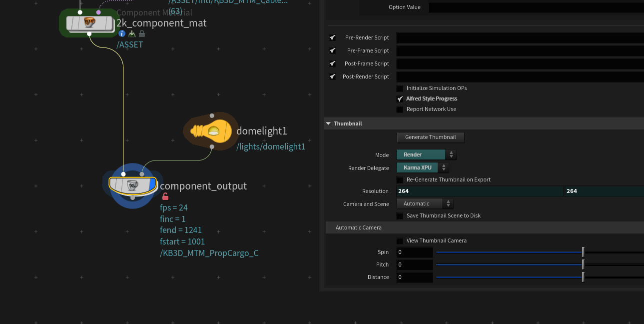Image resolution: width=644 pixels, height=324 pixels.
Task: Enable Initialize Simulation OPs
Action: pyautogui.click(x=400, y=88)
